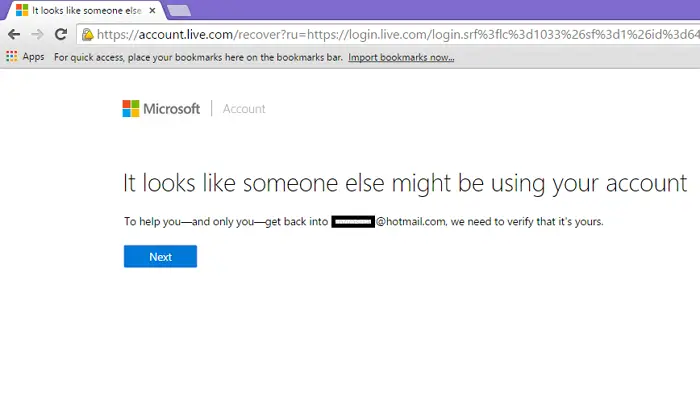Click 'Import bookmarks now...' link
This screenshot has width=700, height=394.
[401, 57]
